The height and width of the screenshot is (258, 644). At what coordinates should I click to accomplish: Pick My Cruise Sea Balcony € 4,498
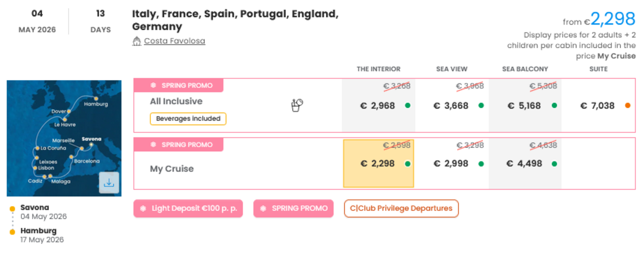(524, 164)
